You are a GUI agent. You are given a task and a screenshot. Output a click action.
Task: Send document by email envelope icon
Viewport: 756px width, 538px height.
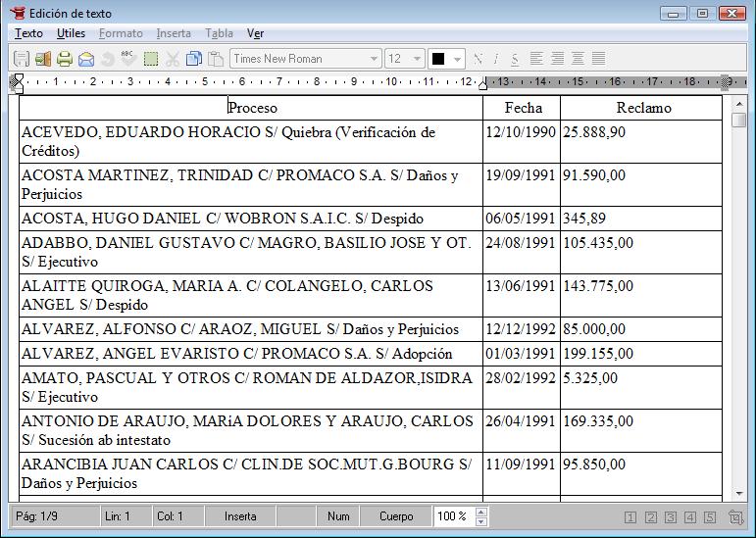pos(86,59)
